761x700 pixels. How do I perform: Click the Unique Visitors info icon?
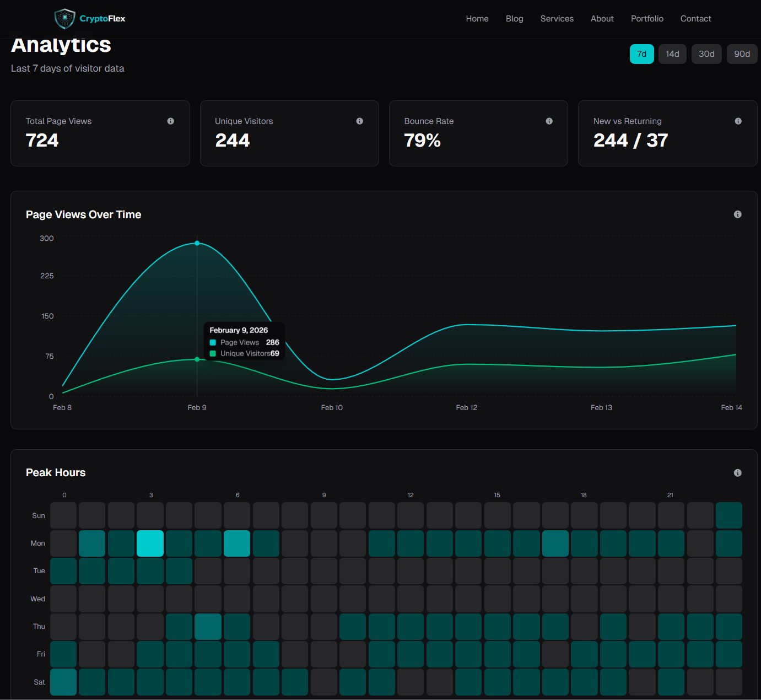360,121
